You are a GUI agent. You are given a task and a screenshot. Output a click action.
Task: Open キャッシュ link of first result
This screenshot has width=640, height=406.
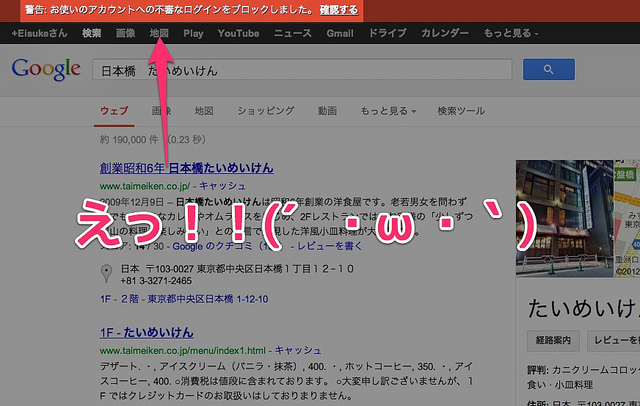coord(222,186)
